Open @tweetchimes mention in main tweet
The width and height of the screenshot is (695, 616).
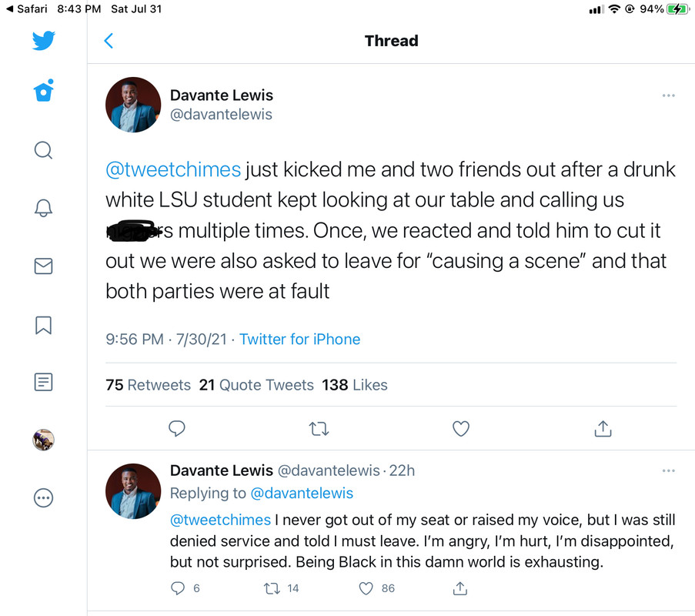(173, 169)
